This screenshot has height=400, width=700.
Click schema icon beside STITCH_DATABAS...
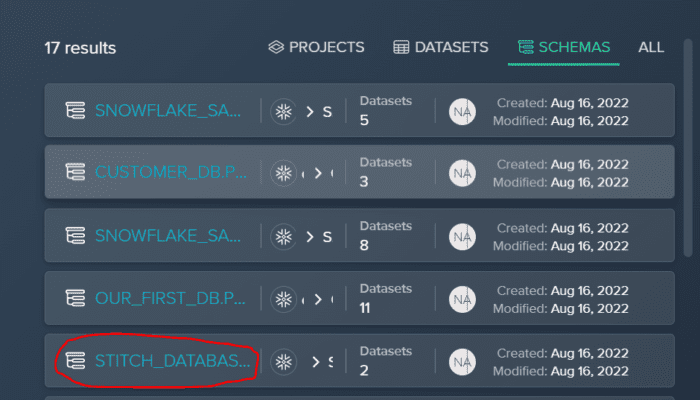(x=75, y=361)
